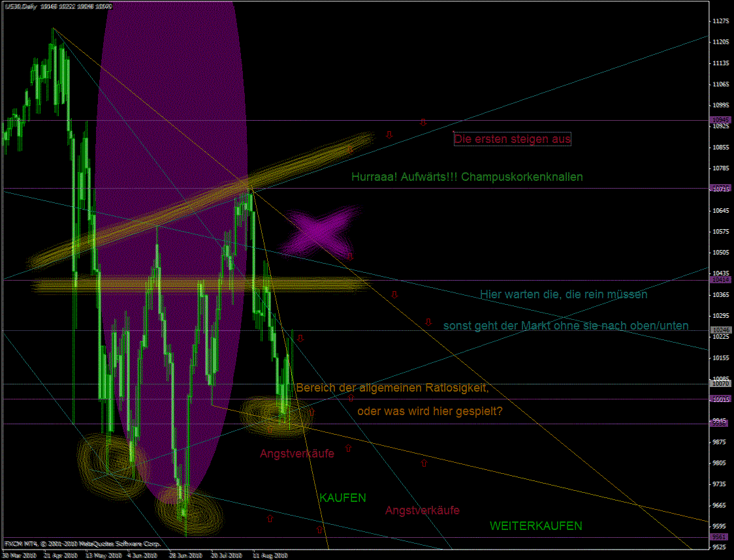Click the 10295 price axis label
734x560 pixels.
click(721, 316)
